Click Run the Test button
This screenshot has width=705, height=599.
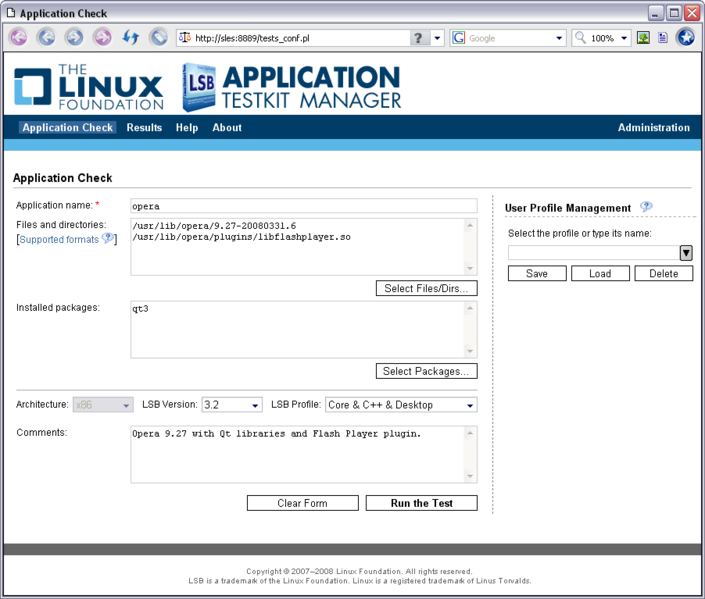pos(422,503)
